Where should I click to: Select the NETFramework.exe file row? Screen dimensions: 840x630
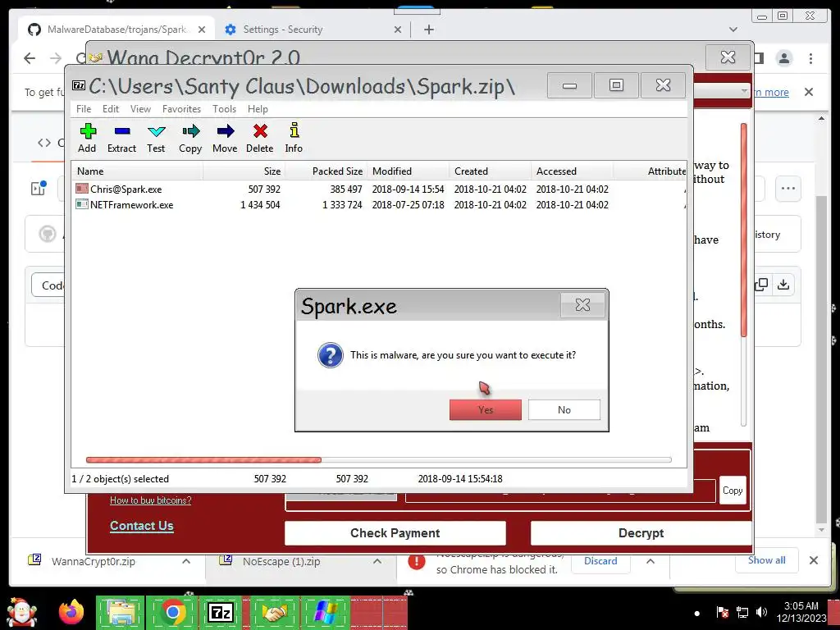[379, 204]
